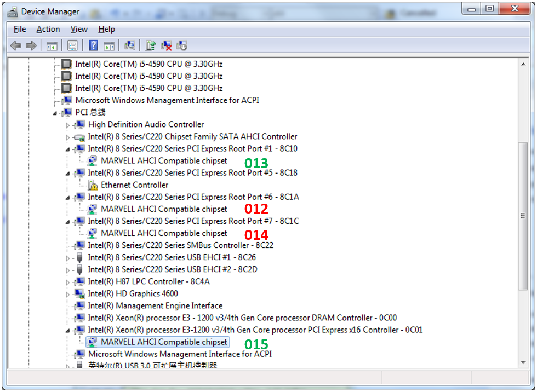Viewport: 537px width, 392px height.
Task: Open the Action menu
Action: pyautogui.click(x=48, y=30)
